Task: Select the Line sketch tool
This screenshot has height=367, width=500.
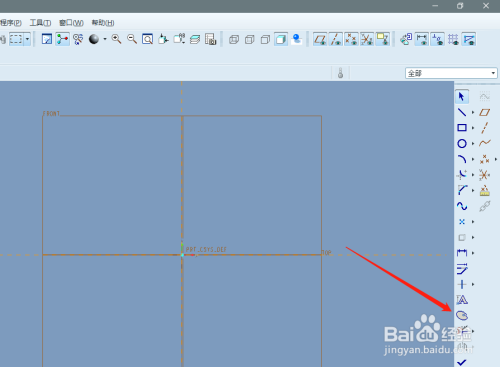Action: click(462, 112)
